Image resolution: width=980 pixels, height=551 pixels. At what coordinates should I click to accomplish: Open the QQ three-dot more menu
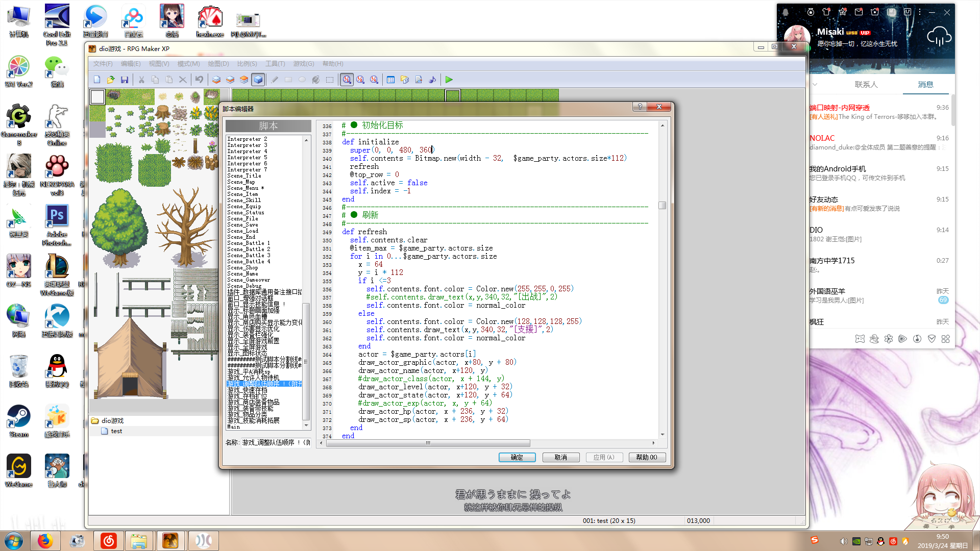pyautogui.click(x=920, y=12)
